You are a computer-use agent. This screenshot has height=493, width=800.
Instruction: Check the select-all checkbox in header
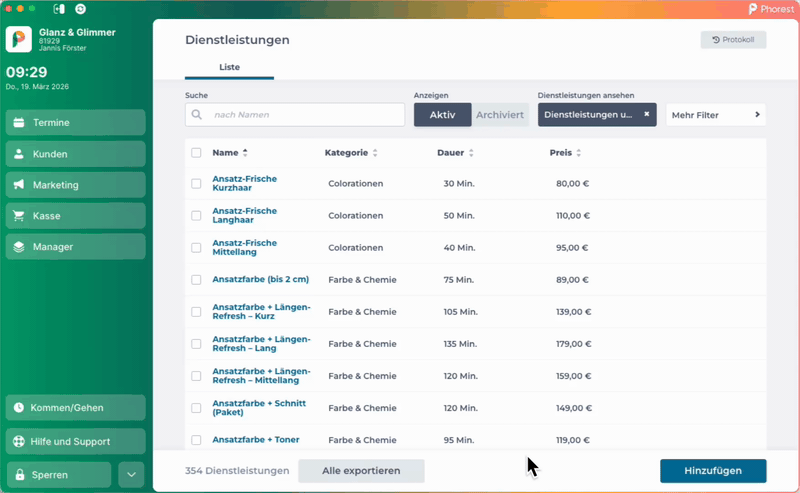pyautogui.click(x=196, y=153)
